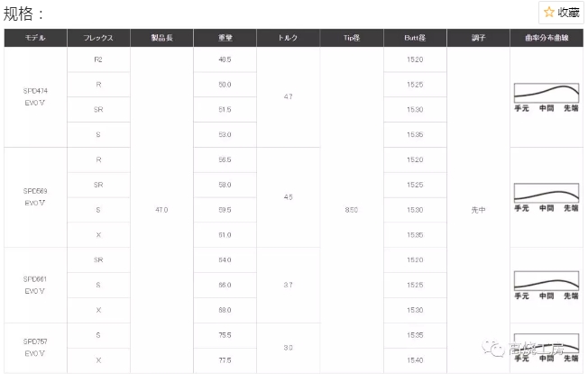Click the 曲率分布曲線 column header
Screen dimensions: 588x391
click(x=546, y=39)
